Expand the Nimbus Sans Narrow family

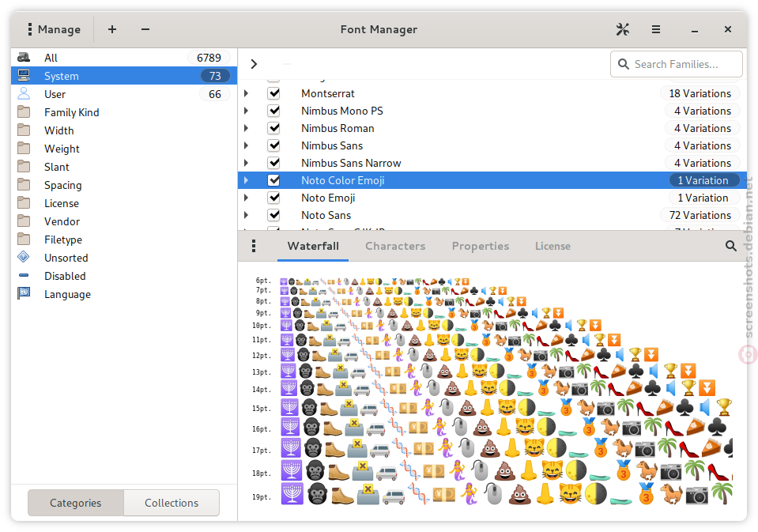tap(247, 163)
